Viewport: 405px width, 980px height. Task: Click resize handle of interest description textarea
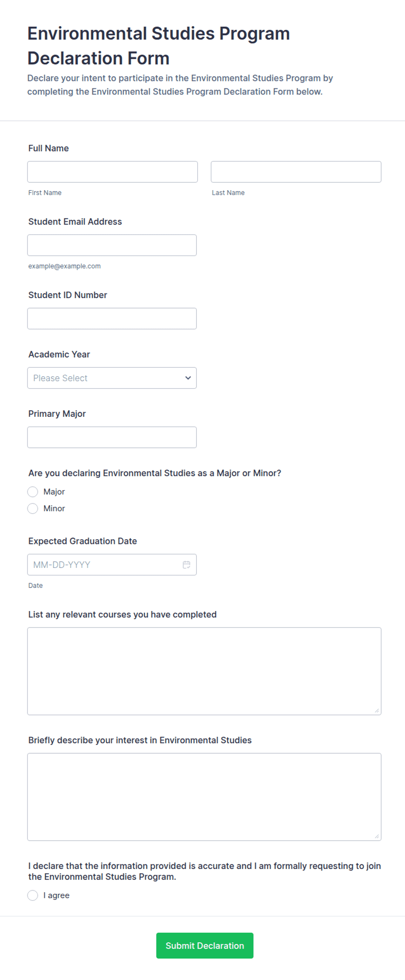377,836
